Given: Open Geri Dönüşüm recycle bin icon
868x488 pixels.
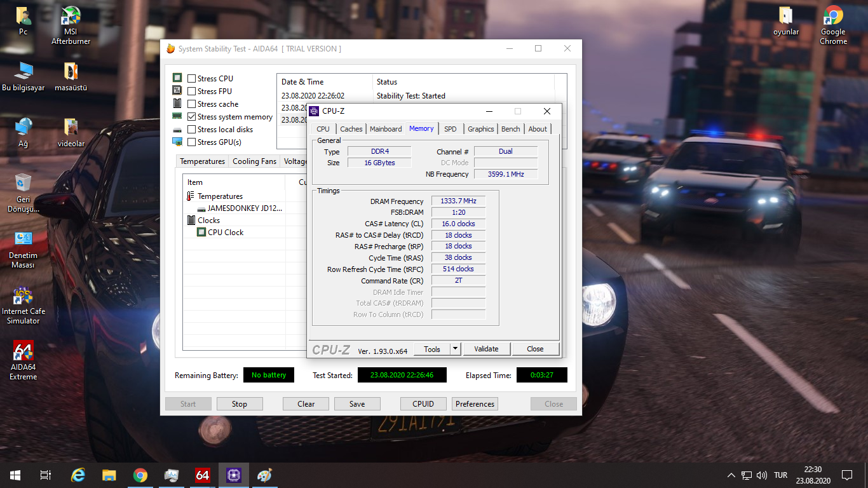Looking at the screenshot, I should click(23, 193).
